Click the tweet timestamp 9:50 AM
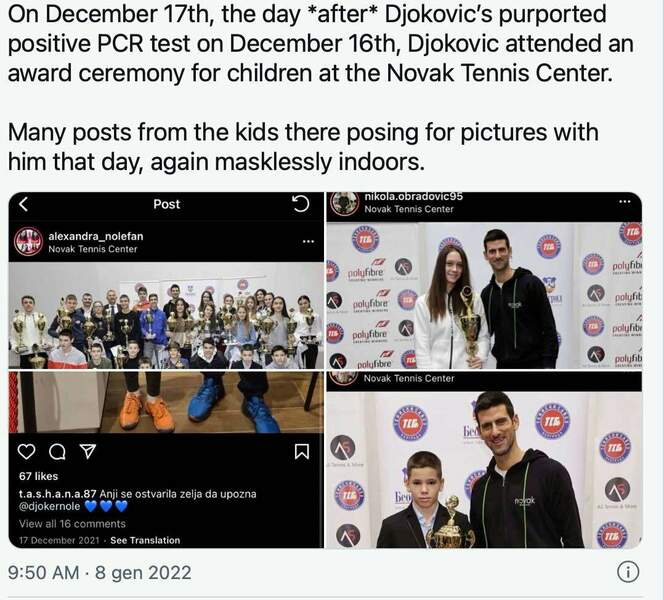This screenshot has height=600, width=664. pyautogui.click(x=44, y=573)
